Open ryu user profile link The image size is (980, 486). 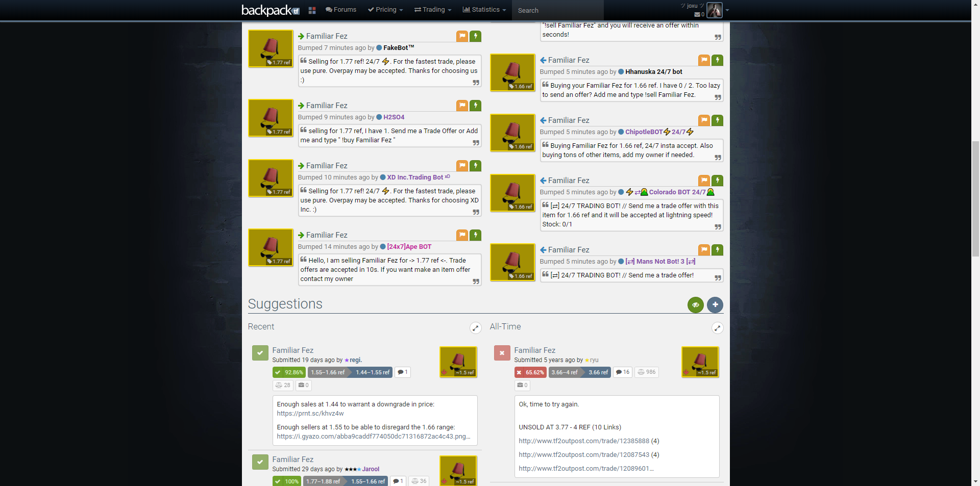594,360
